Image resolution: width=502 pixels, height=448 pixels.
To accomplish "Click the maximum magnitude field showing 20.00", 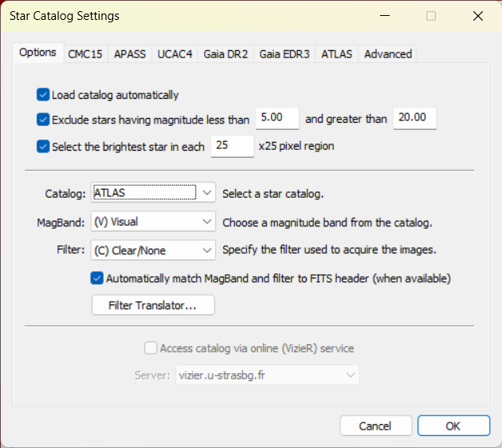I will pyautogui.click(x=414, y=119).
